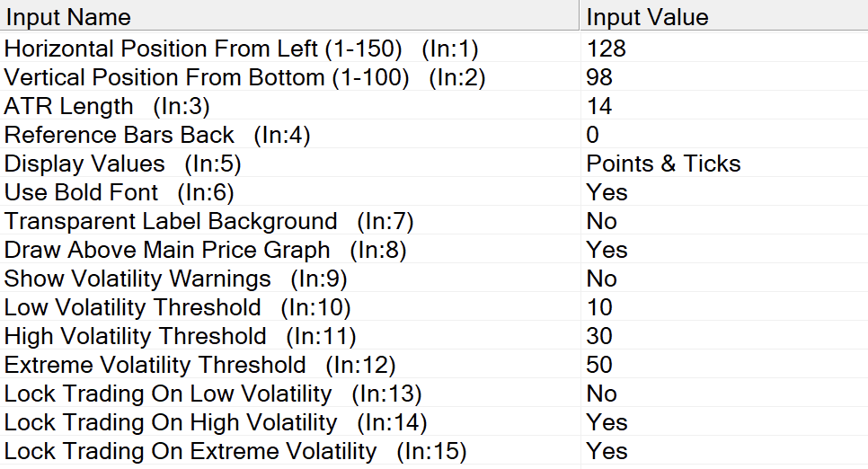Open Show Volatility Warnings value dropdown
Viewport: 868px width, 469px height.
point(602,279)
